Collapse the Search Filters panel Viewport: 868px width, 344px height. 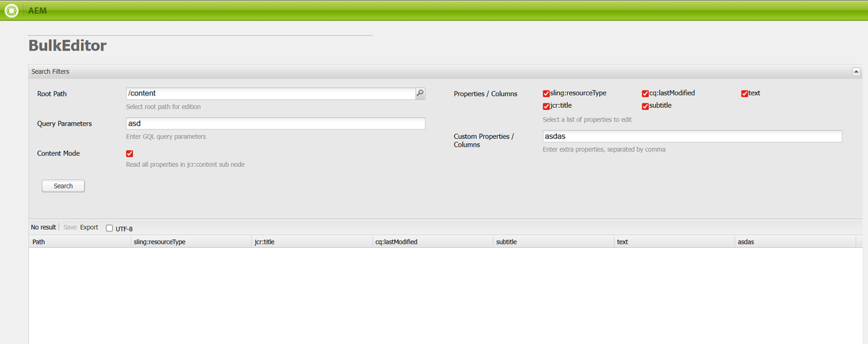point(856,72)
